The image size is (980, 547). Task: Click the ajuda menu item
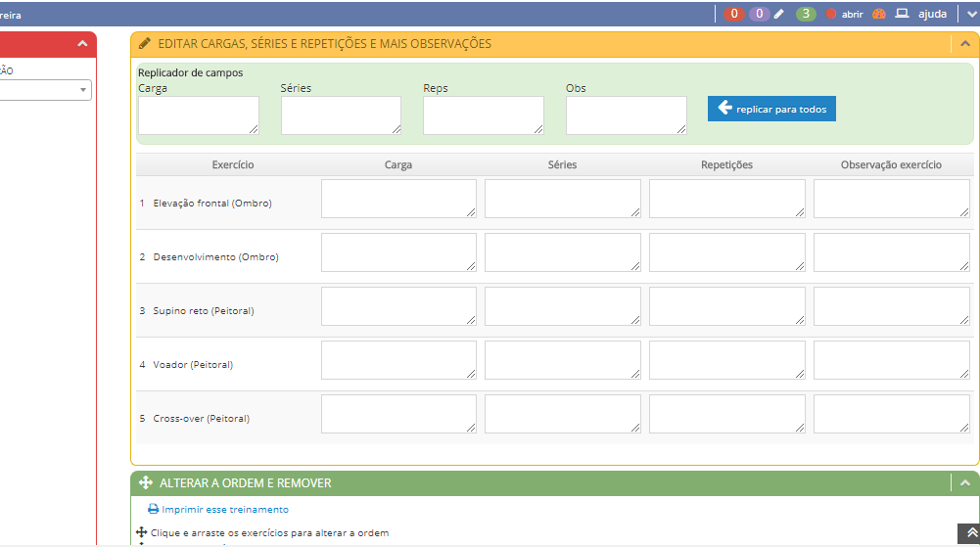coord(932,14)
